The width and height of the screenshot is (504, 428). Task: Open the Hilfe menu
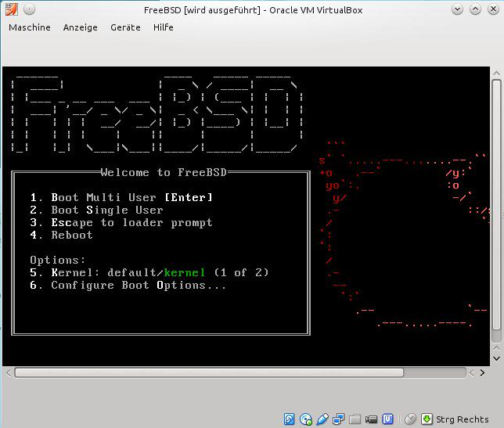(x=164, y=27)
